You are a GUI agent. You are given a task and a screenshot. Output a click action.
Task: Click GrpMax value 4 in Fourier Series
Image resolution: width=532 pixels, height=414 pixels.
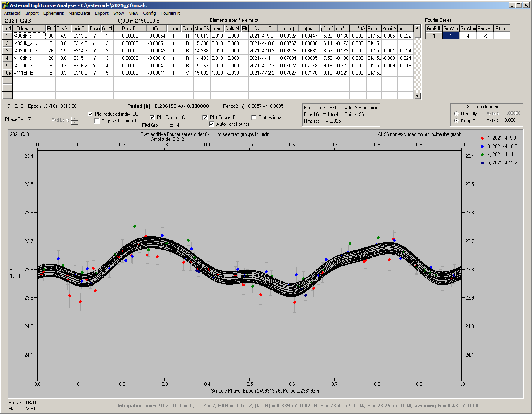pos(468,36)
